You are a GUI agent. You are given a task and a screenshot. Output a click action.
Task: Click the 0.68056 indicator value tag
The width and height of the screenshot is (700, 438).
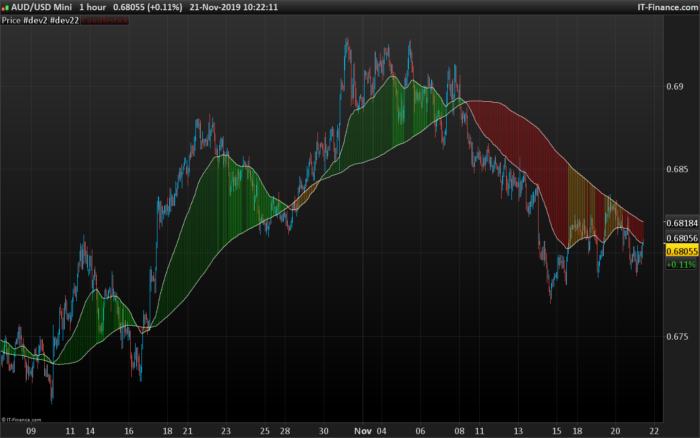tap(682, 238)
